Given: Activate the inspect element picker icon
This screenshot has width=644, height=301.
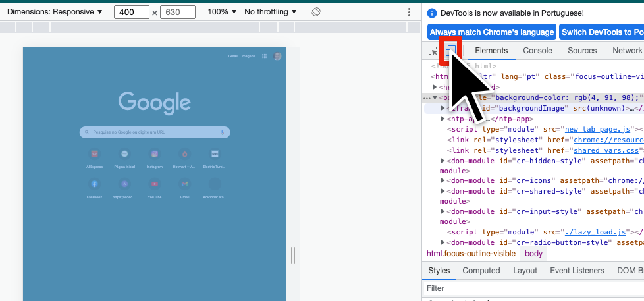Looking at the screenshot, I should coord(433,51).
